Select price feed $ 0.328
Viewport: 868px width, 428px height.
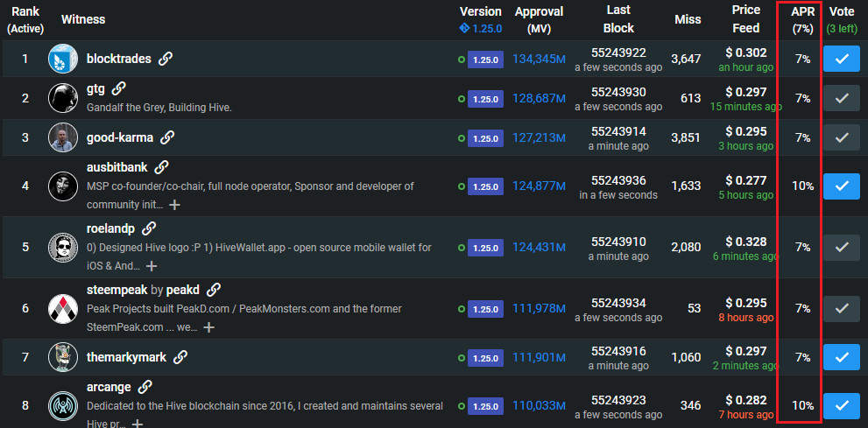[746, 242]
